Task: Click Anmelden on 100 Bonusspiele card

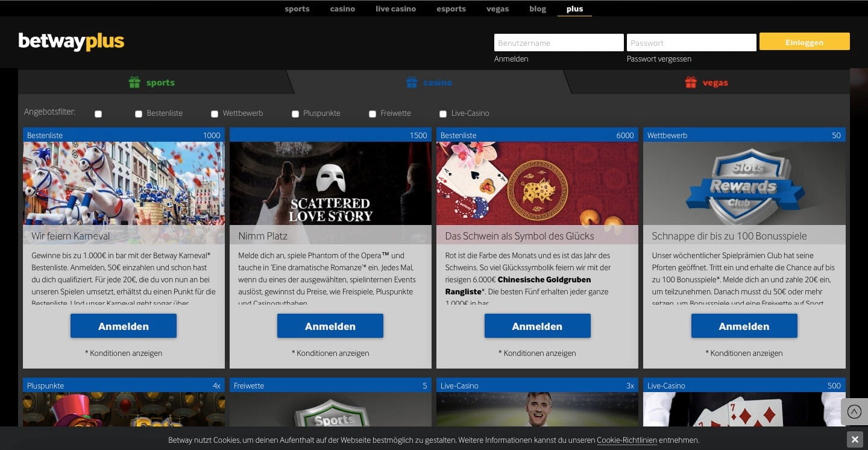Action: [744, 326]
